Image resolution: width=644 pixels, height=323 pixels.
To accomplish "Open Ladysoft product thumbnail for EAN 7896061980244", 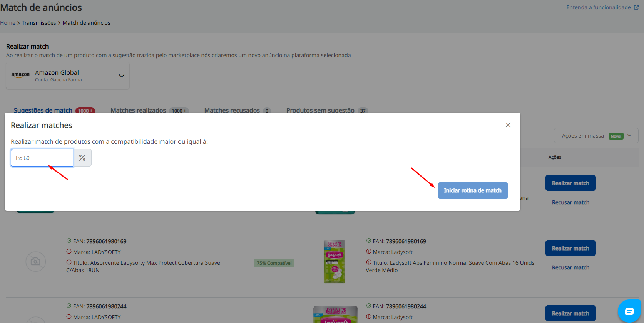I will pyautogui.click(x=335, y=315).
